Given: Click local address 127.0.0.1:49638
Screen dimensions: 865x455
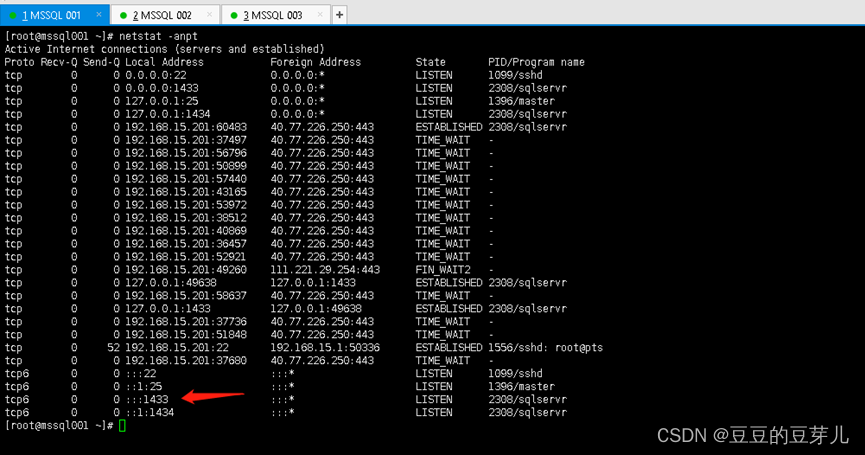Looking at the screenshot, I should click(x=171, y=282).
